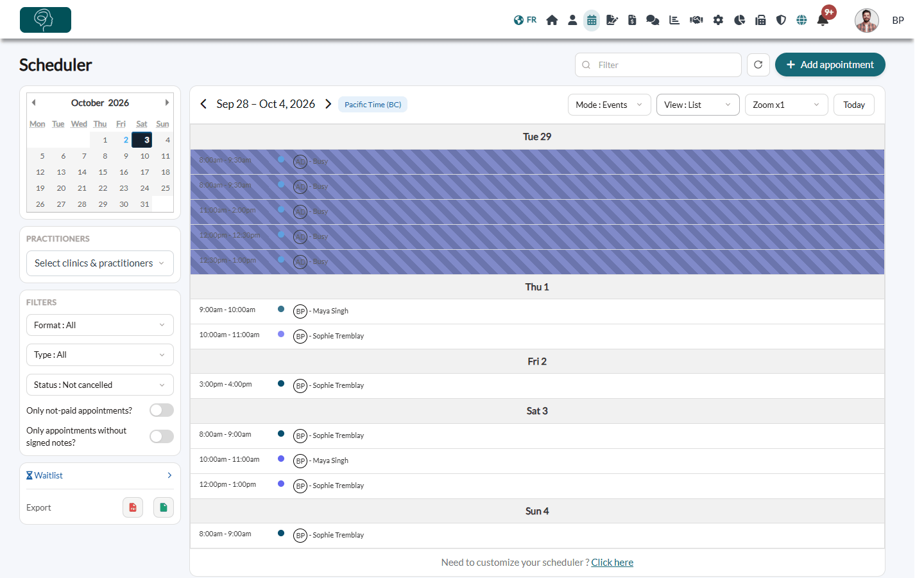Open notifications bell with 9+ badge

point(823,19)
